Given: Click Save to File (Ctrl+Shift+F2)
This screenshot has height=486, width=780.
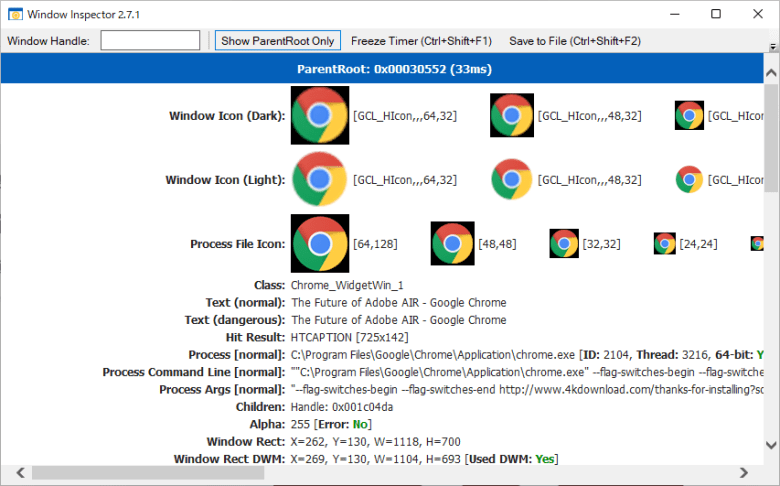Looking at the screenshot, I should [575, 41].
